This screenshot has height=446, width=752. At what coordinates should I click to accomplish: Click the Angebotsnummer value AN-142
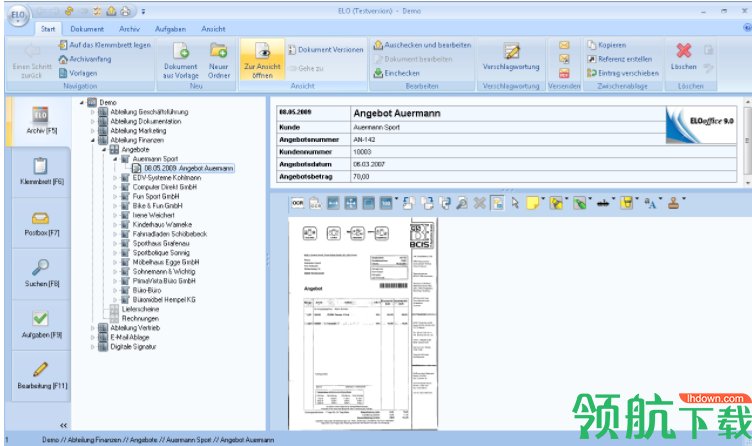tap(364, 140)
